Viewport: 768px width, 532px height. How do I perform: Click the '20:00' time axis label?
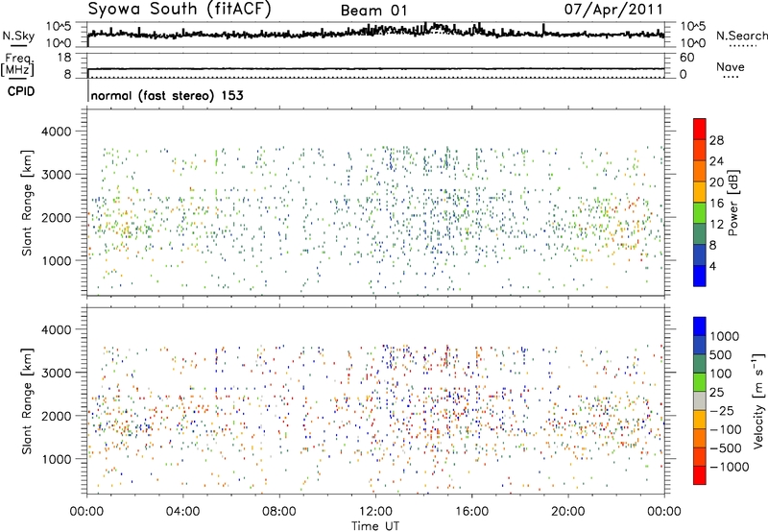click(568, 512)
